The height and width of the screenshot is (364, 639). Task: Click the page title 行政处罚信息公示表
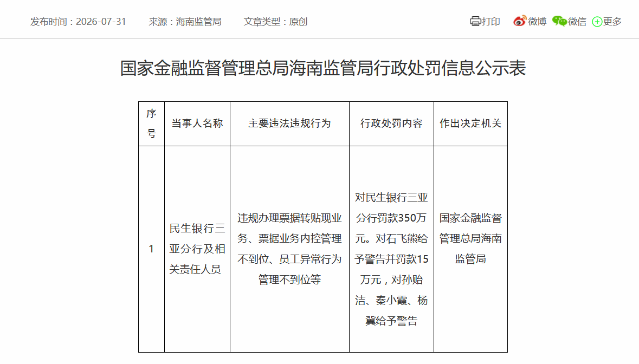[323, 68]
